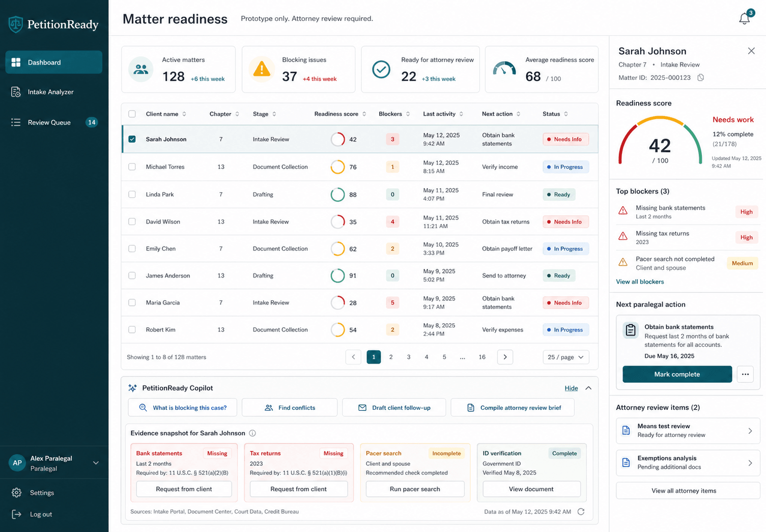The height and width of the screenshot is (532, 766).
Task: Check the Robert Kim row checkbox
Action: [x=132, y=329]
